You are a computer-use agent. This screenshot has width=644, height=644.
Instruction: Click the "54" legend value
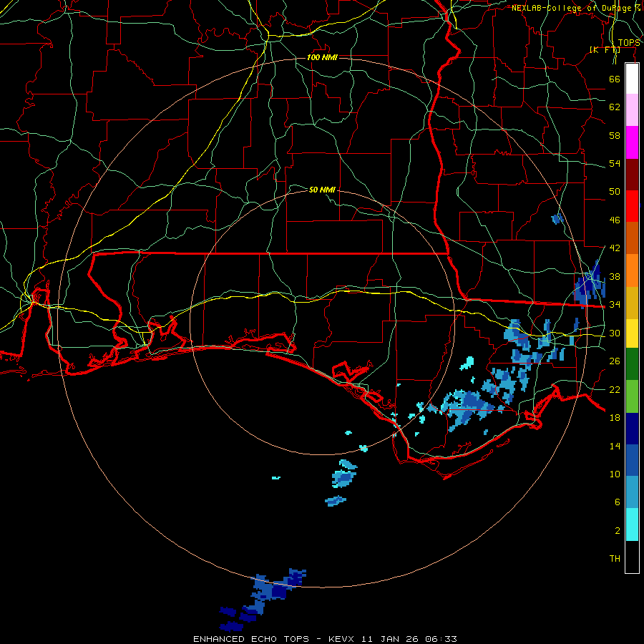click(615, 163)
